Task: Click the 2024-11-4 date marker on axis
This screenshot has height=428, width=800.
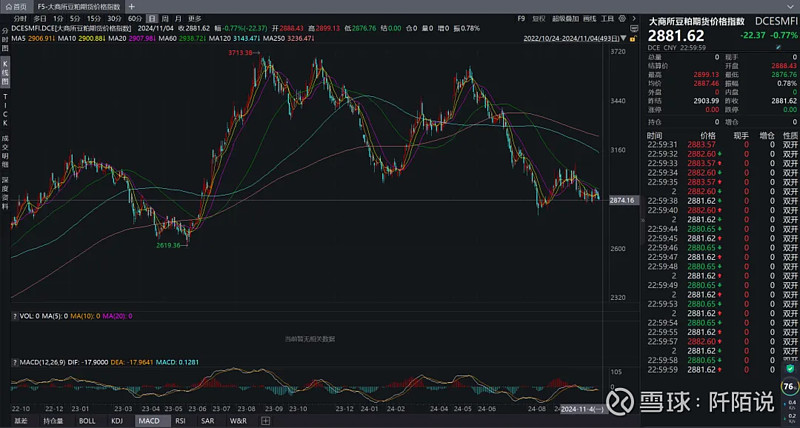Action: (x=582, y=409)
